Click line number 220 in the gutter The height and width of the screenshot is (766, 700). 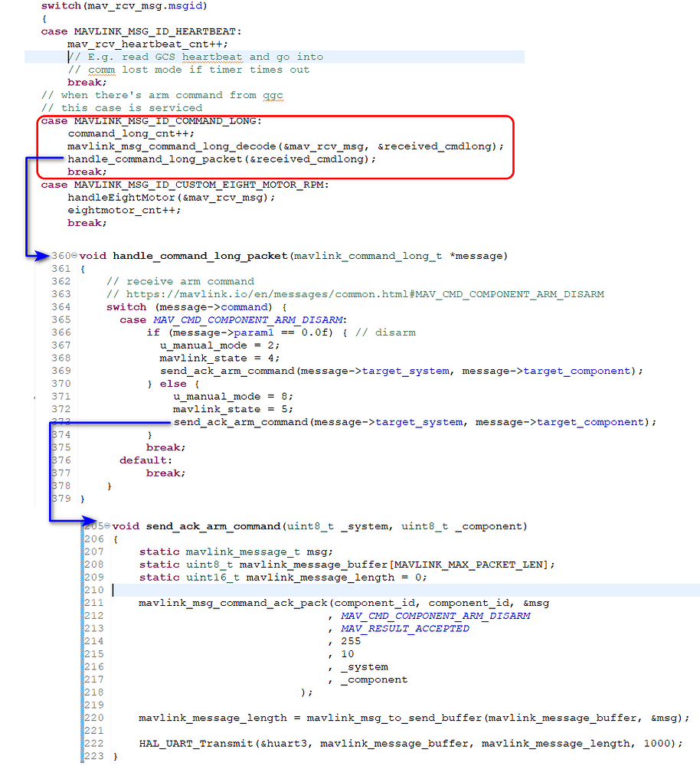[93, 718]
